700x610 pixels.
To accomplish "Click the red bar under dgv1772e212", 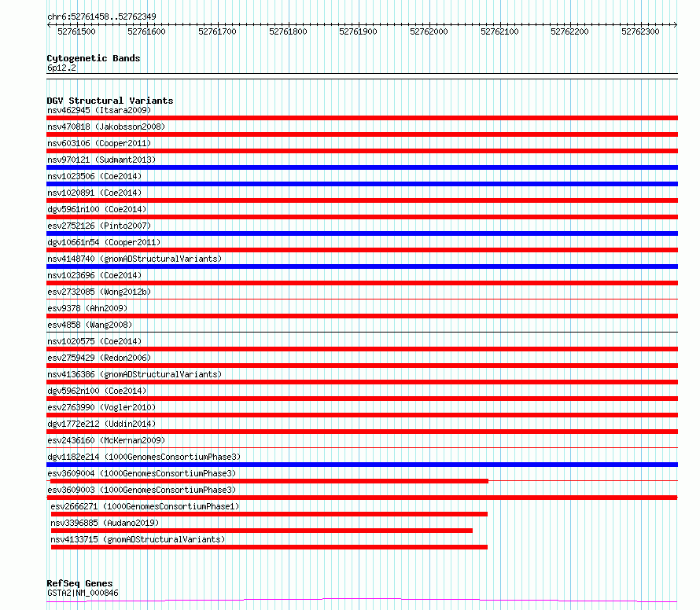I will [362, 432].
